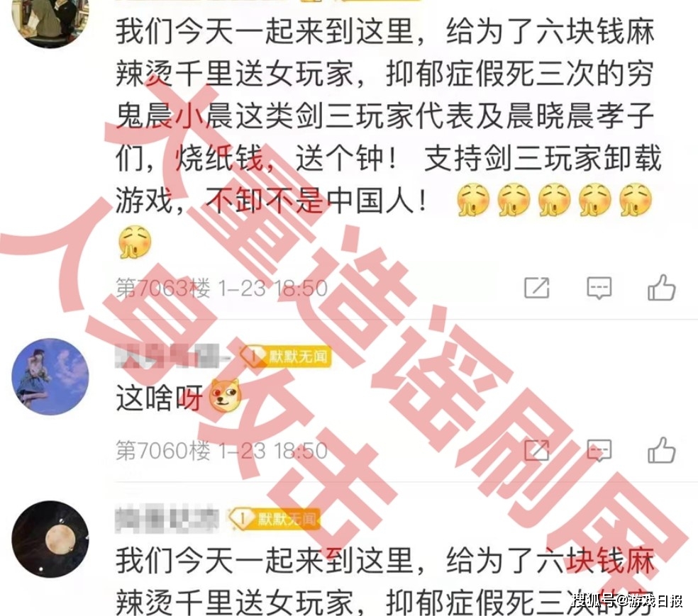Tap the third comment text starting 我们今天一起
The image size is (698, 616).
click(385, 581)
